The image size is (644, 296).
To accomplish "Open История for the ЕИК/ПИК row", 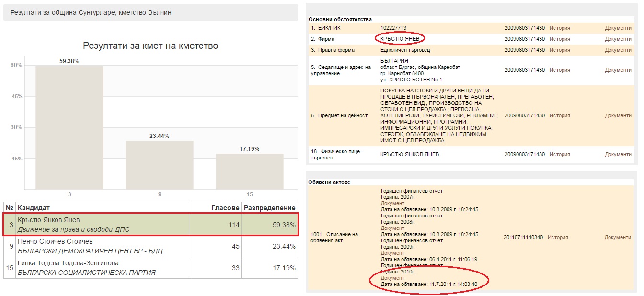I will [560, 28].
